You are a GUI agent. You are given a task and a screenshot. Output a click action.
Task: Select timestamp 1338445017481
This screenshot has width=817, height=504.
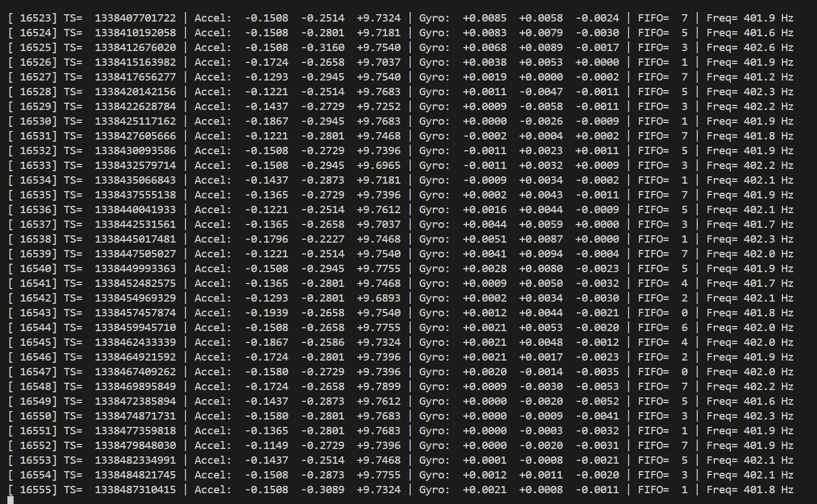(x=135, y=239)
